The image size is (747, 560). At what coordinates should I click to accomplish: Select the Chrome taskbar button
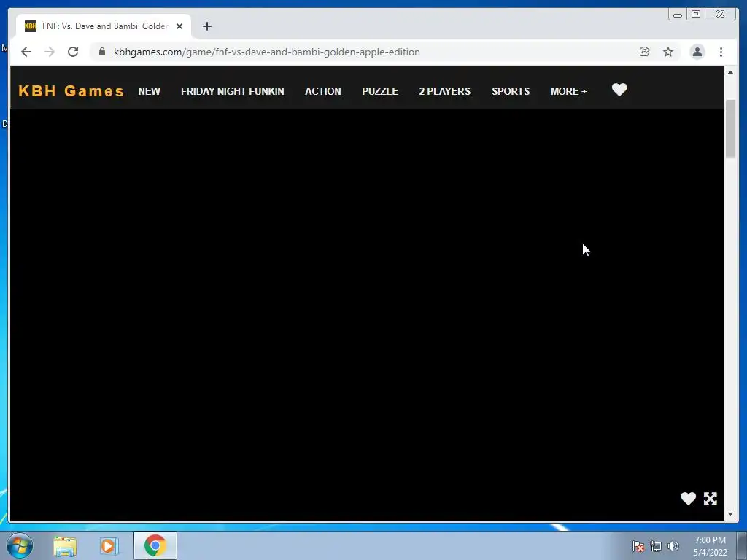click(x=155, y=545)
